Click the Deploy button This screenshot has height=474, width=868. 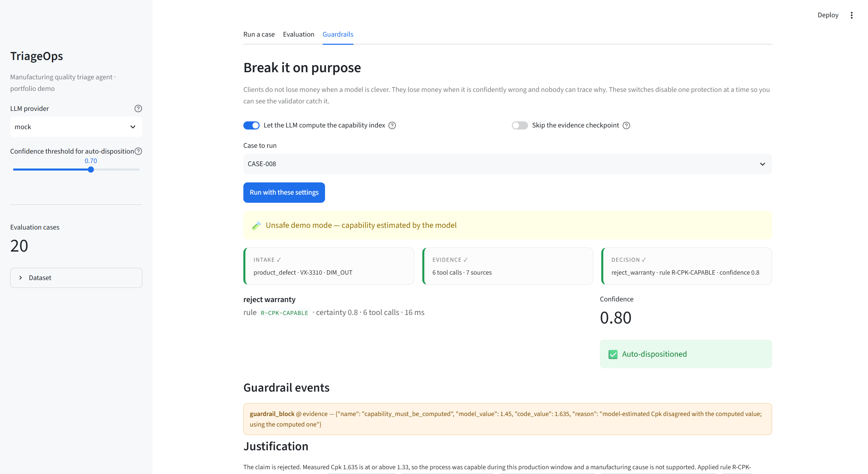coord(828,15)
